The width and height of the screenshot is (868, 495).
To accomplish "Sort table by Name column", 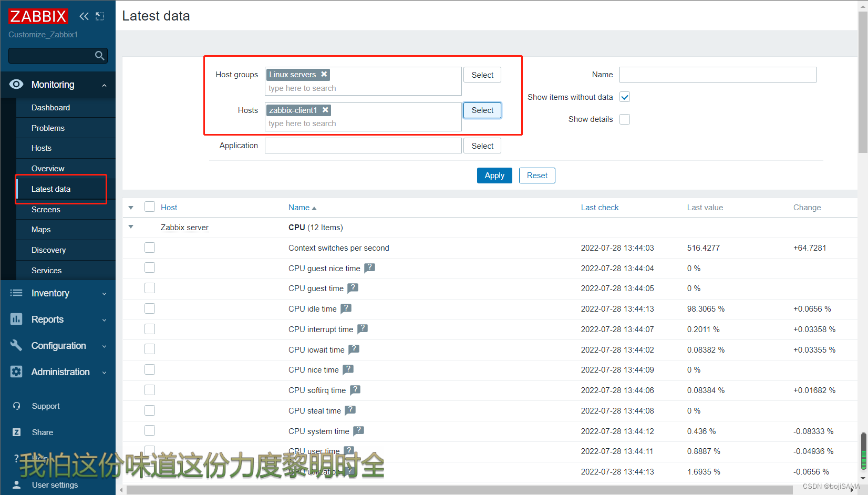I will pyautogui.click(x=302, y=208).
